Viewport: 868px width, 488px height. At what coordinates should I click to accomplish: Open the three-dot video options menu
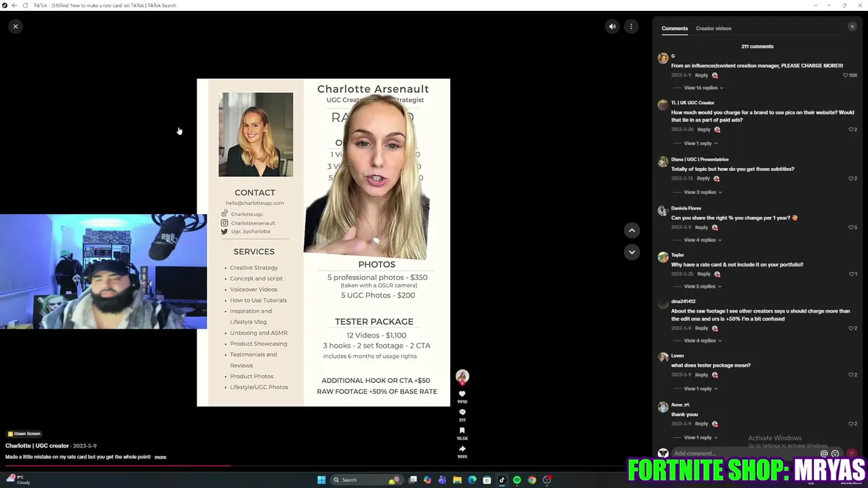click(x=631, y=26)
